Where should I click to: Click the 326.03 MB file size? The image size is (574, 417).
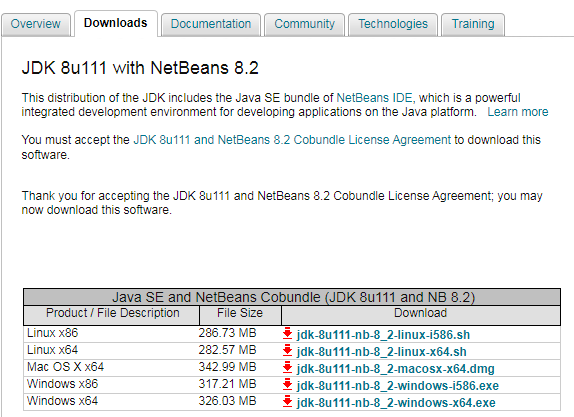227,401
